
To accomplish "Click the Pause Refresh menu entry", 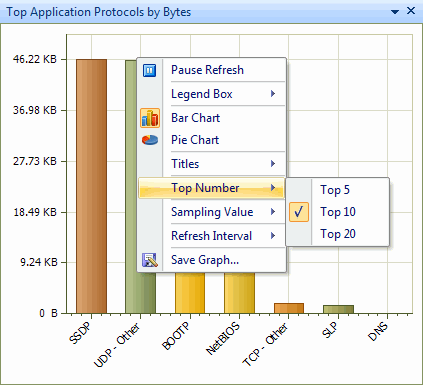I will click(211, 70).
